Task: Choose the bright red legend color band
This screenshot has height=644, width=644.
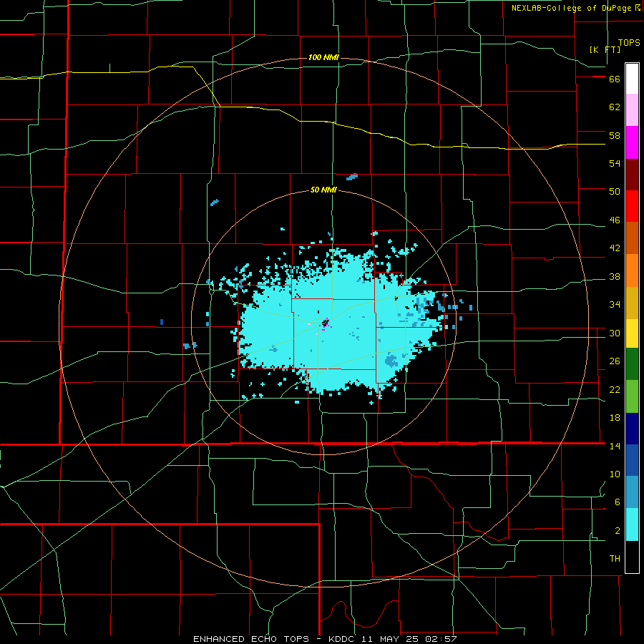Action: click(632, 206)
